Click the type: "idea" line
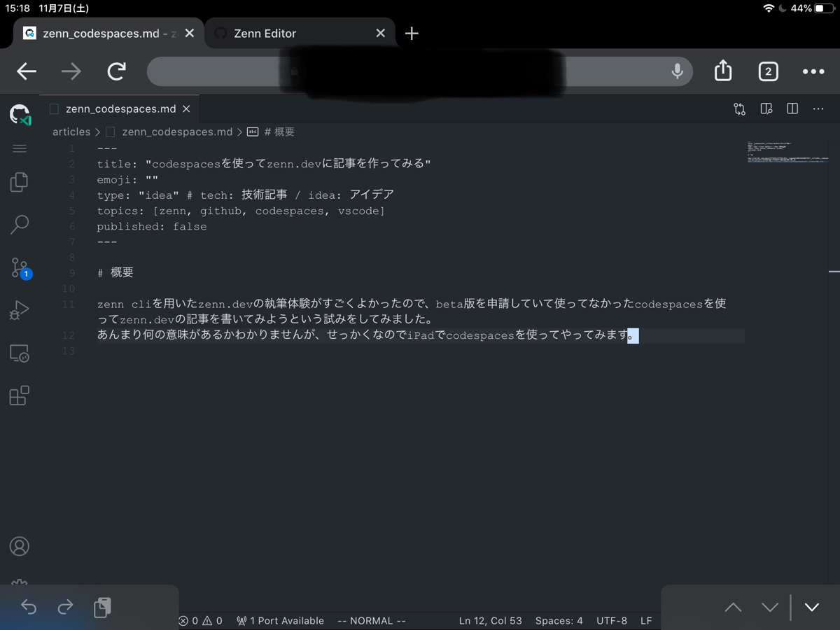The image size is (840, 630). [246, 195]
